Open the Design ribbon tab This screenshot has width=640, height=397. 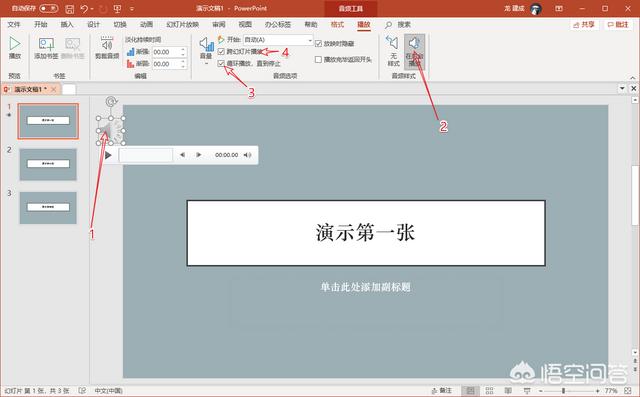pos(93,24)
